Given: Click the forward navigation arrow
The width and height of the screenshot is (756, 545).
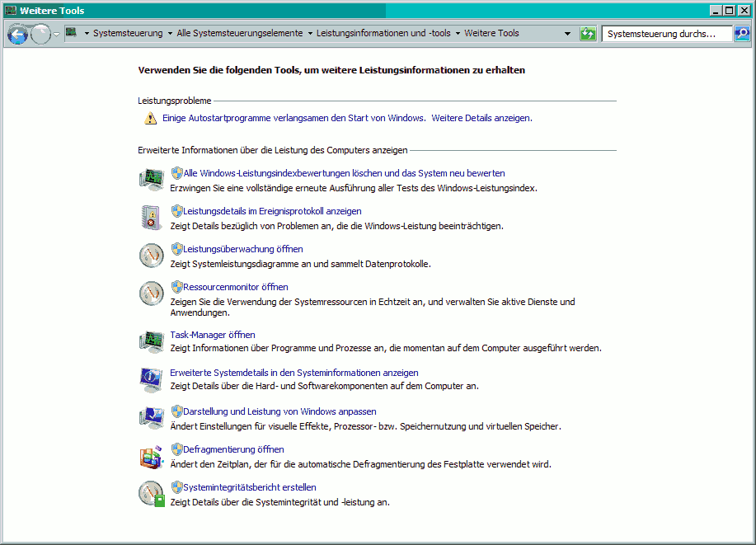Looking at the screenshot, I should pyautogui.click(x=40, y=35).
